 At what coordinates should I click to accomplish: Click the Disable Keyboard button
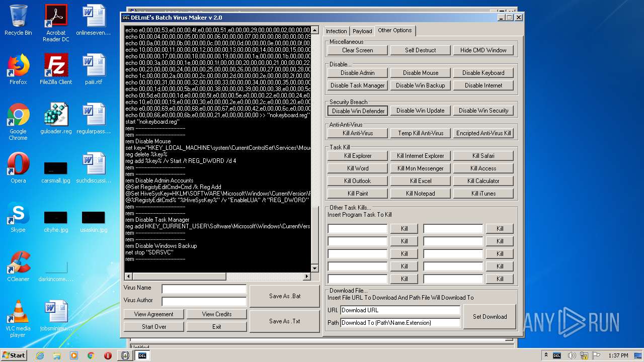(x=483, y=73)
